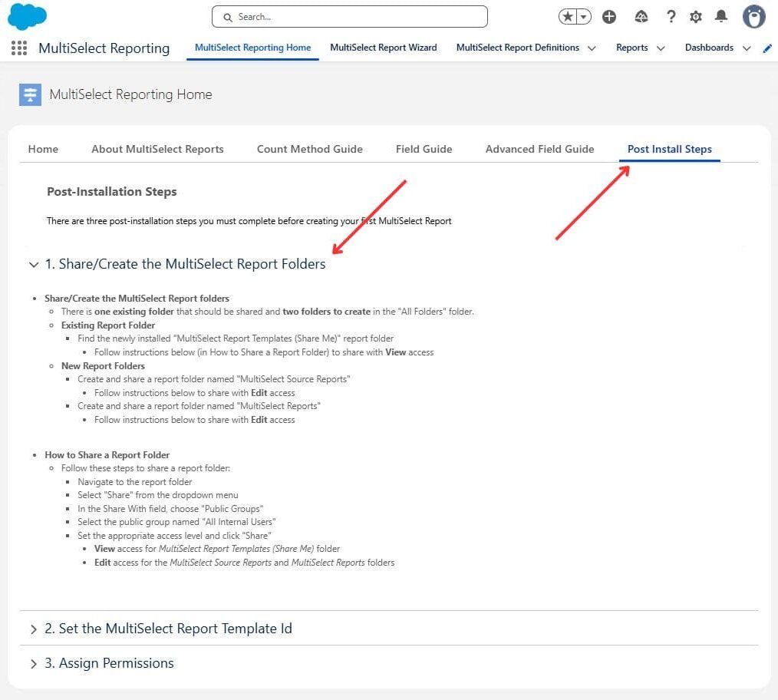
Task: Click the pencil edit navigation icon
Action: 767,48
